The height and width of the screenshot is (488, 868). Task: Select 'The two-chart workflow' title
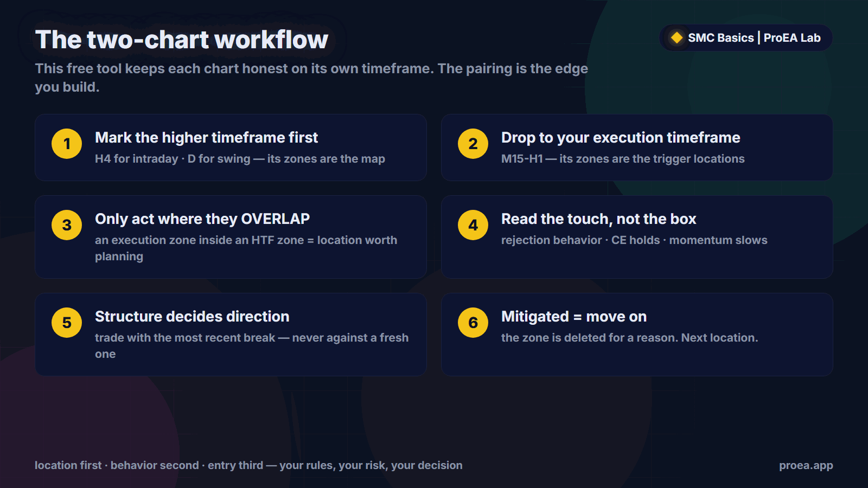pyautogui.click(x=182, y=40)
